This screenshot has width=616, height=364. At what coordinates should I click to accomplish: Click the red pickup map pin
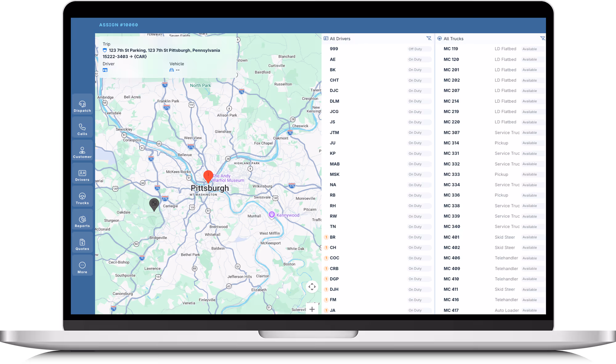tap(208, 177)
